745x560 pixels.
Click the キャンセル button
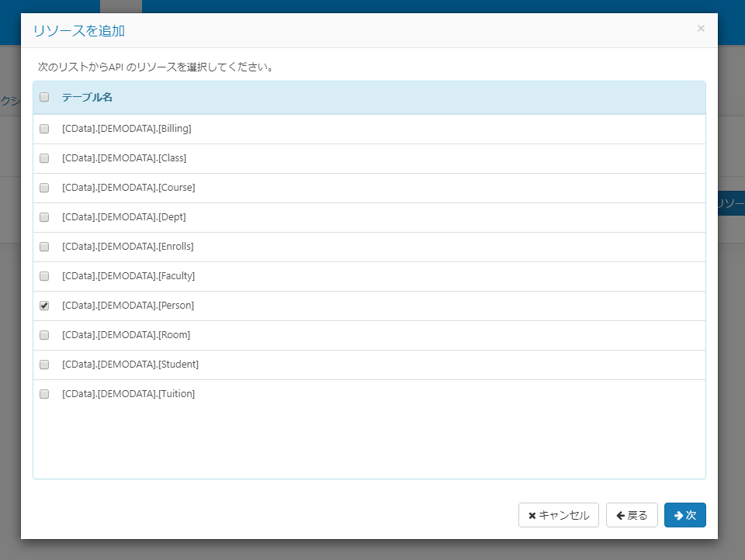coord(559,515)
